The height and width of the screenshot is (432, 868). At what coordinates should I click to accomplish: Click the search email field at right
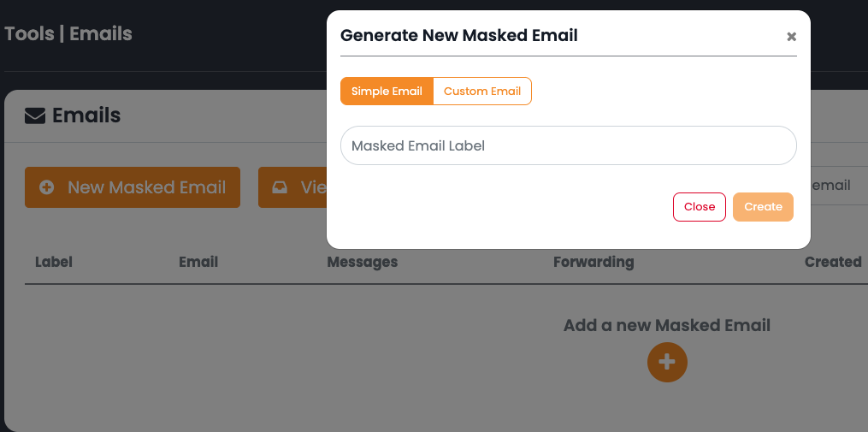[x=836, y=186]
